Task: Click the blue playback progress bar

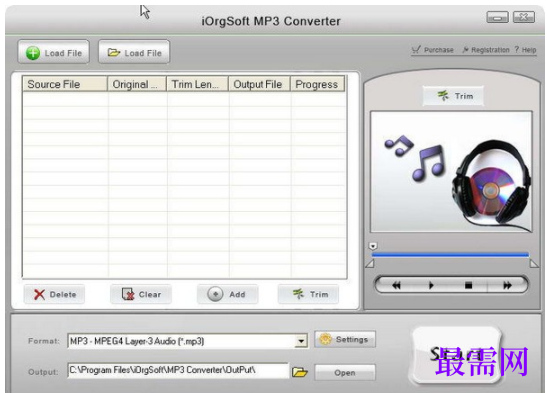Action: point(450,255)
